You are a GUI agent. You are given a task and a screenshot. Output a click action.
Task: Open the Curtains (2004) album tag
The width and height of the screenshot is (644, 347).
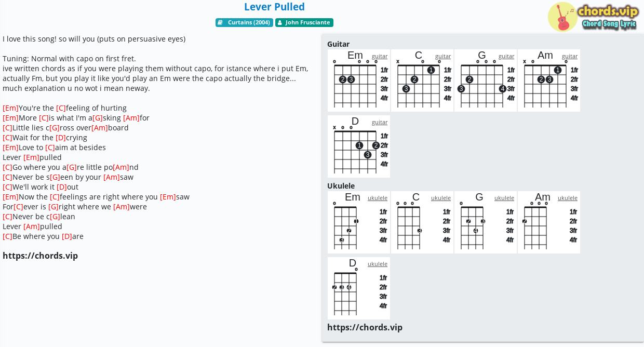(x=244, y=22)
